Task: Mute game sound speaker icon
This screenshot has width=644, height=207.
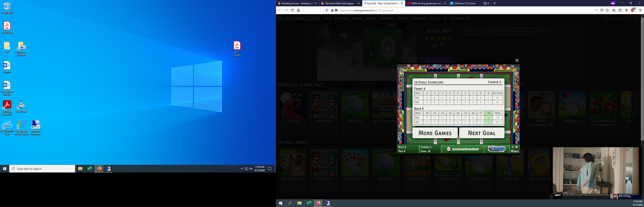Action: 517,147
